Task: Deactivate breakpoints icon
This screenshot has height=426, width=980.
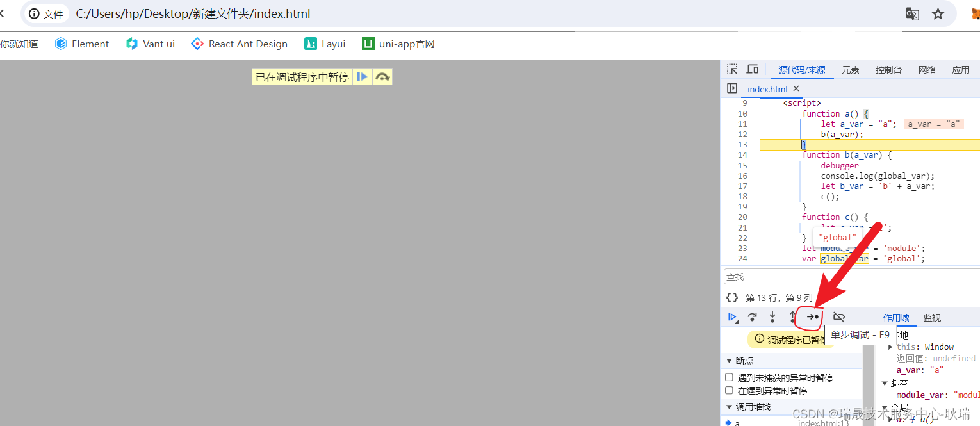Action: point(839,317)
